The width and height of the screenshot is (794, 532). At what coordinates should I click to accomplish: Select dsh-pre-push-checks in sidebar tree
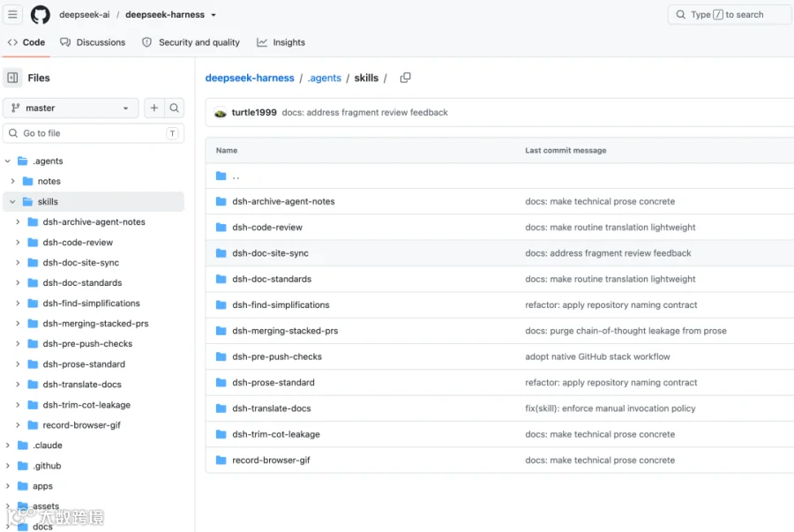pos(87,344)
